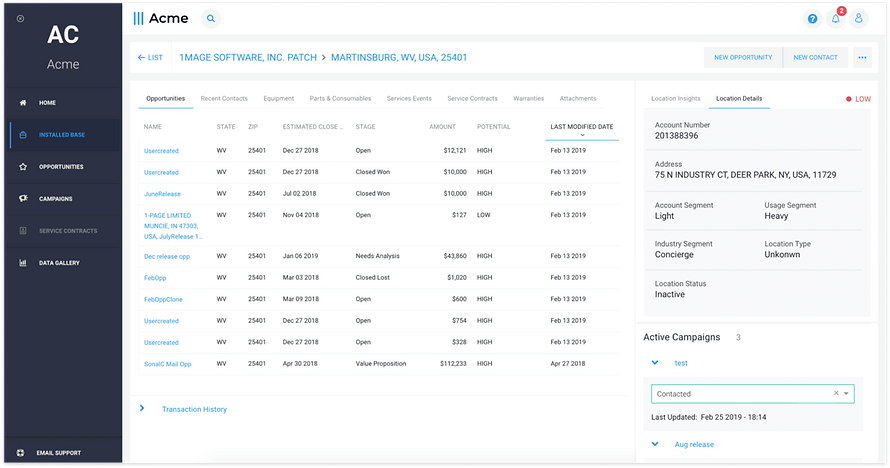The height and width of the screenshot is (468, 890).
Task: Open the user profile icon
Action: point(859,19)
